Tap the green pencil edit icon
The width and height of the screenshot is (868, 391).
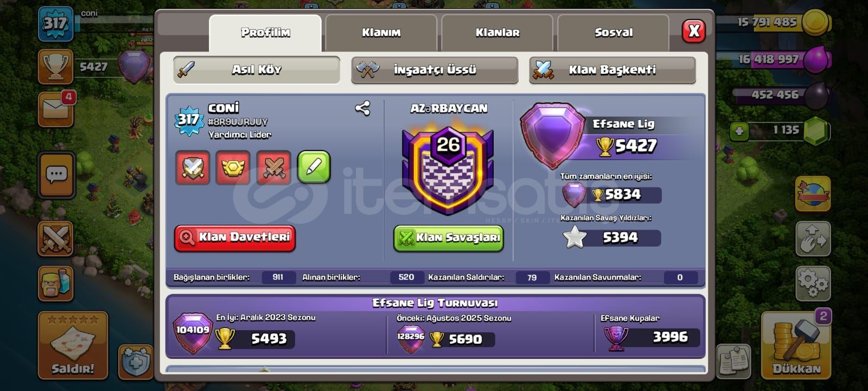point(314,167)
